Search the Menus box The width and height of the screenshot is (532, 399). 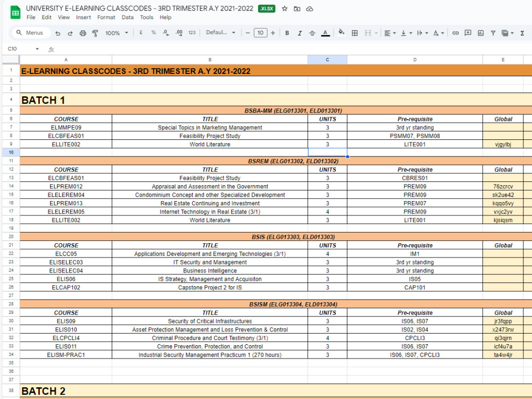click(x=31, y=32)
